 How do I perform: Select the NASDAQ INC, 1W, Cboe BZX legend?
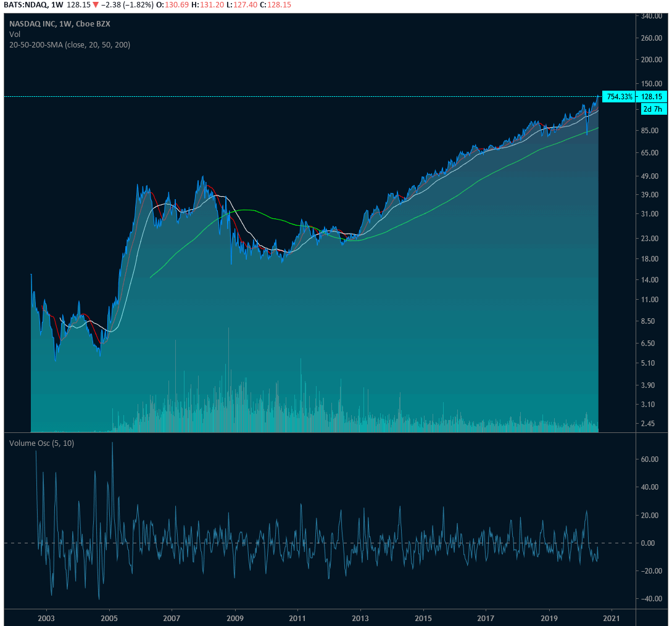(59, 23)
